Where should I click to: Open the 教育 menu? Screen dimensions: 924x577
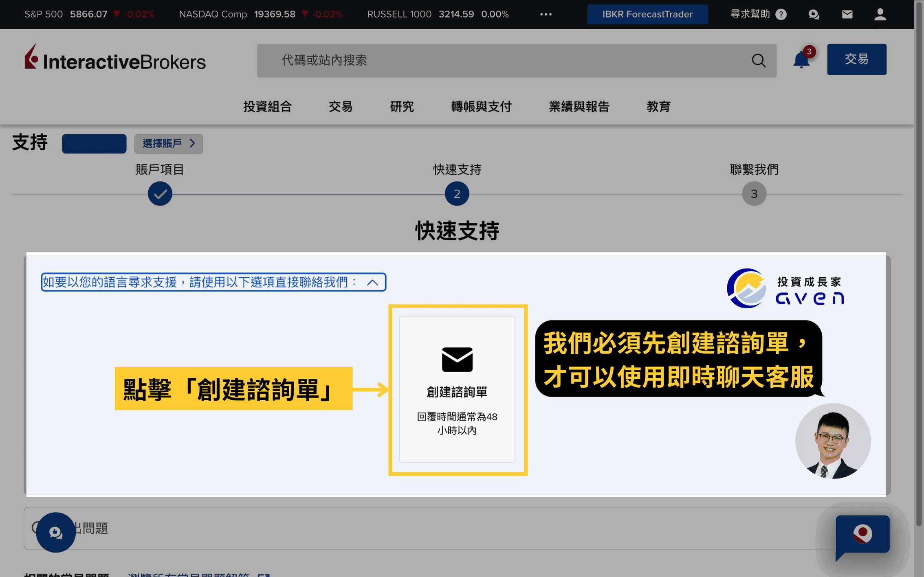[658, 106]
